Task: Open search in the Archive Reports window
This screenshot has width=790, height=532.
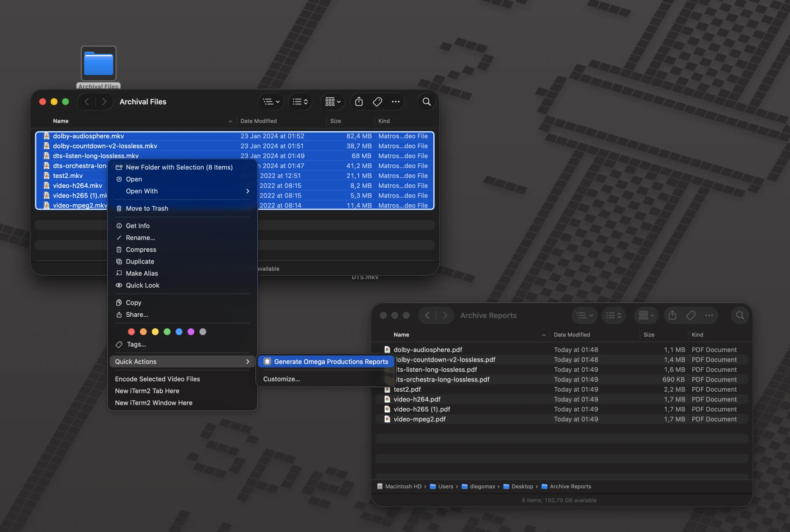Action: [740, 315]
